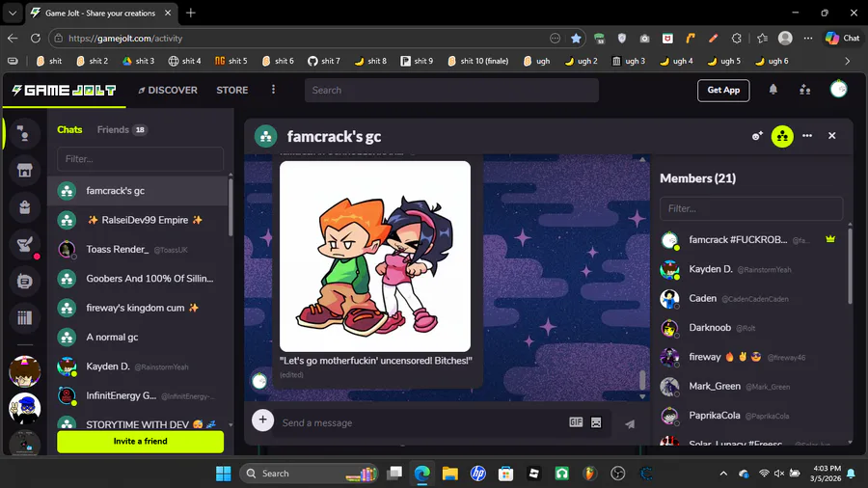This screenshot has height=488, width=868.
Task: Open the InfinitEnergy G... chat
Action: tap(138, 395)
